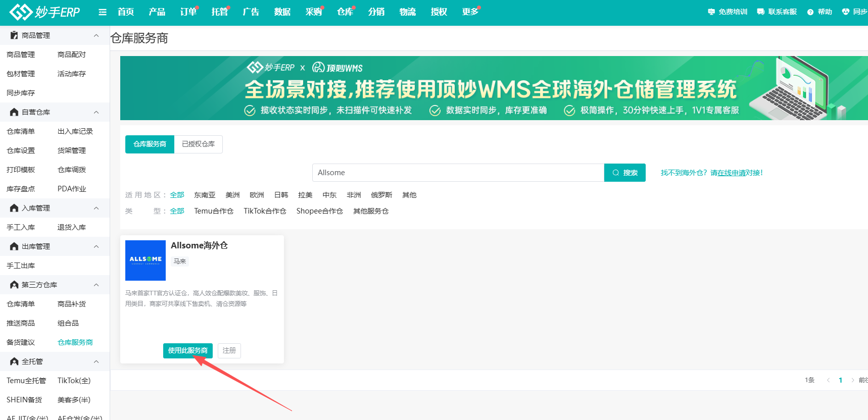The height and width of the screenshot is (420, 868).
Task: Click 注册 on the Allsome card
Action: 229,351
